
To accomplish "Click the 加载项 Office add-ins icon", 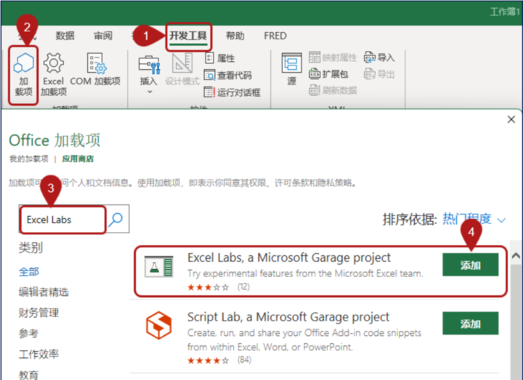I will [x=23, y=74].
